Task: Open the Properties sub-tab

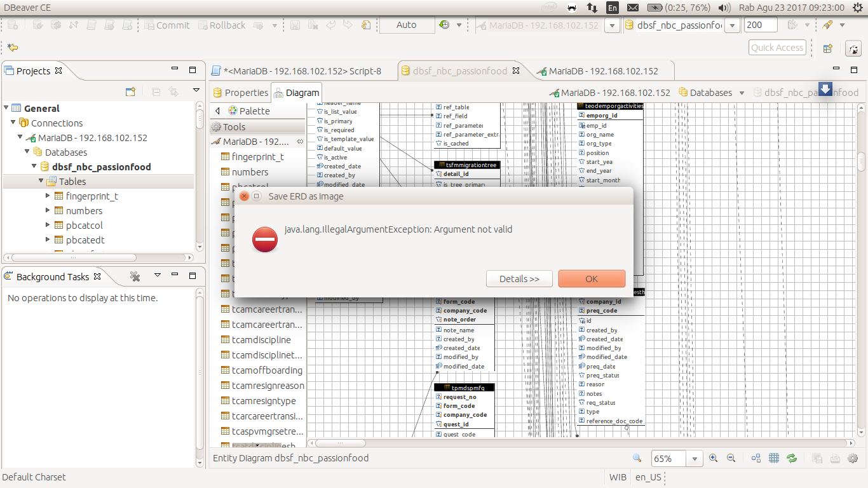Action: point(240,93)
